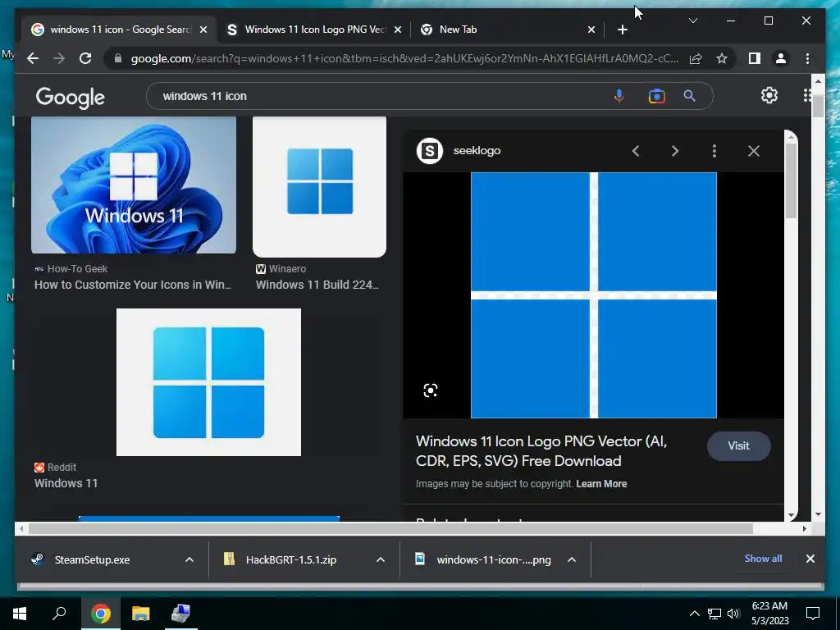Open the Winaero Windows 11 logo thumbnail

coord(319,187)
